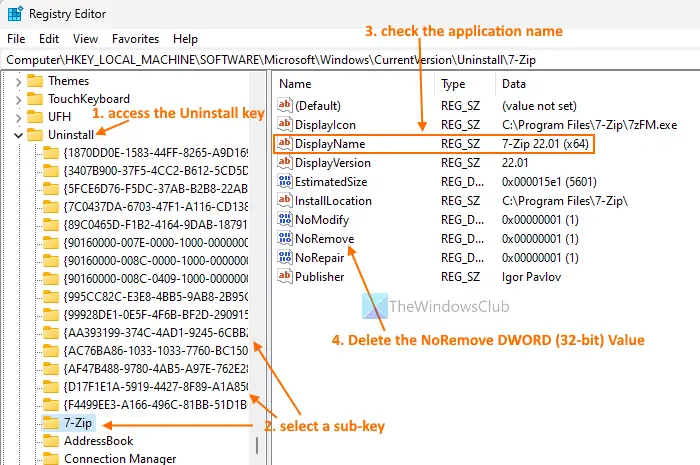Select the {1870DD0E-1583 key folder icon

pyautogui.click(x=51, y=153)
